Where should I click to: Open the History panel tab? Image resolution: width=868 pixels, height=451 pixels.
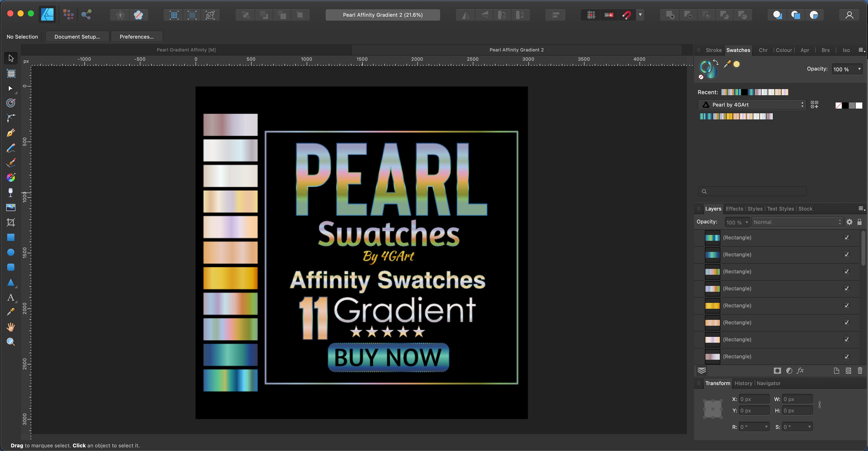coord(743,383)
